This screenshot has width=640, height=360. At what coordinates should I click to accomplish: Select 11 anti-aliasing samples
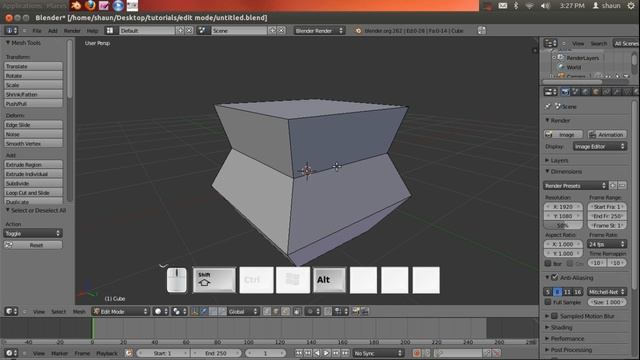pos(567,292)
